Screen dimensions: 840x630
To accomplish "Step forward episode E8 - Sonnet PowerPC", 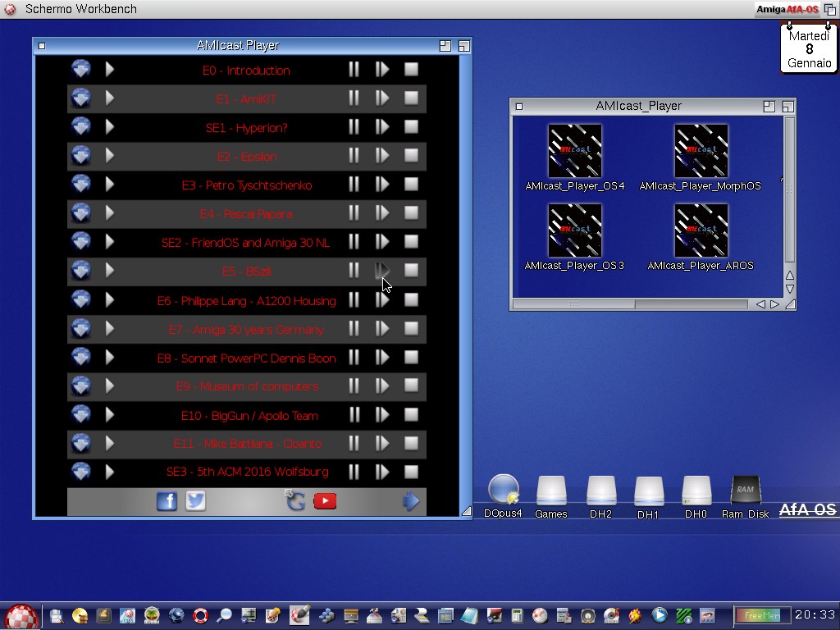I will point(382,358).
